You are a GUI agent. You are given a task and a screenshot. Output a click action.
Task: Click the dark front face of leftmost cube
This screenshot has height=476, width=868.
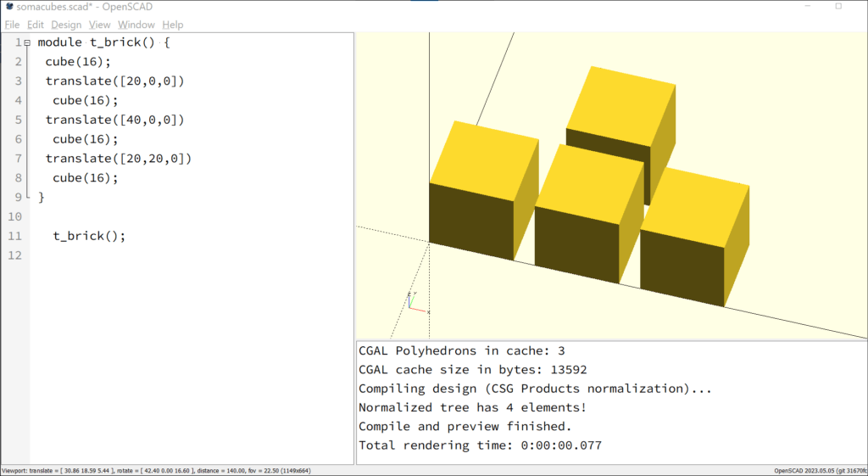tap(471, 221)
